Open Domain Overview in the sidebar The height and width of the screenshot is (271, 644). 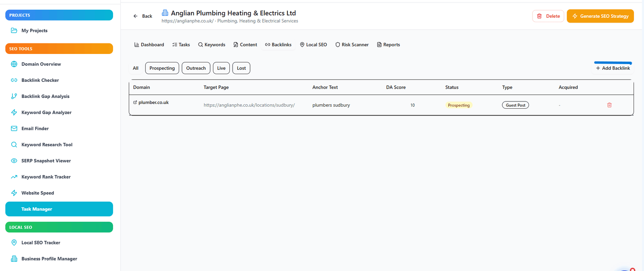tap(59, 64)
